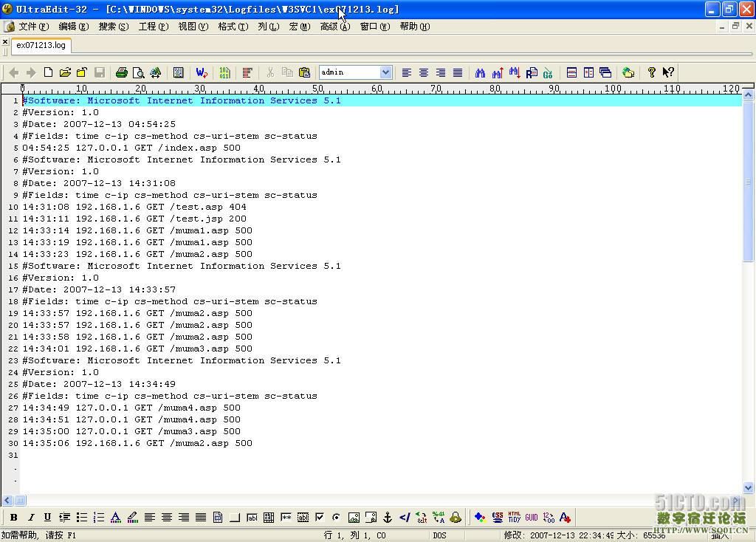Open the 窗口 (Window) menu
The image size is (756, 542).
click(375, 27)
